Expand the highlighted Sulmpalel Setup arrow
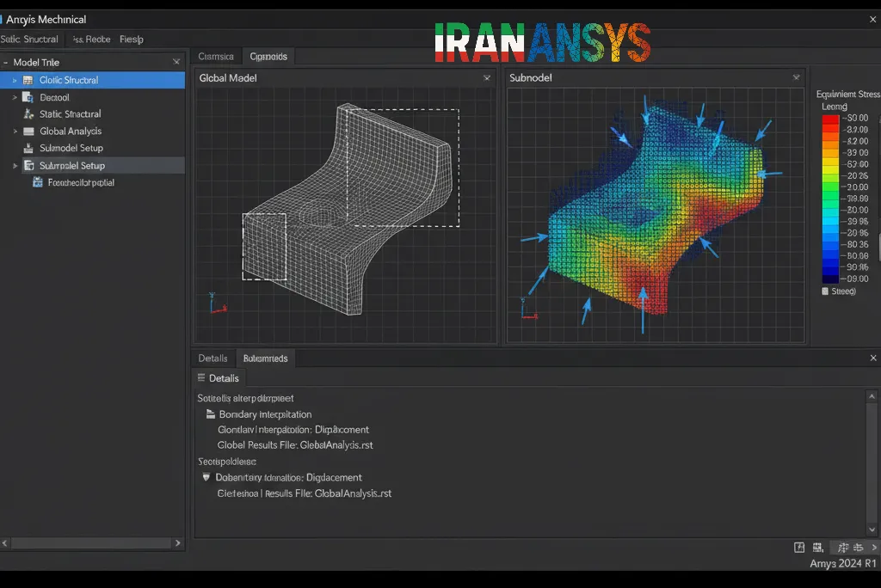 (15, 166)
